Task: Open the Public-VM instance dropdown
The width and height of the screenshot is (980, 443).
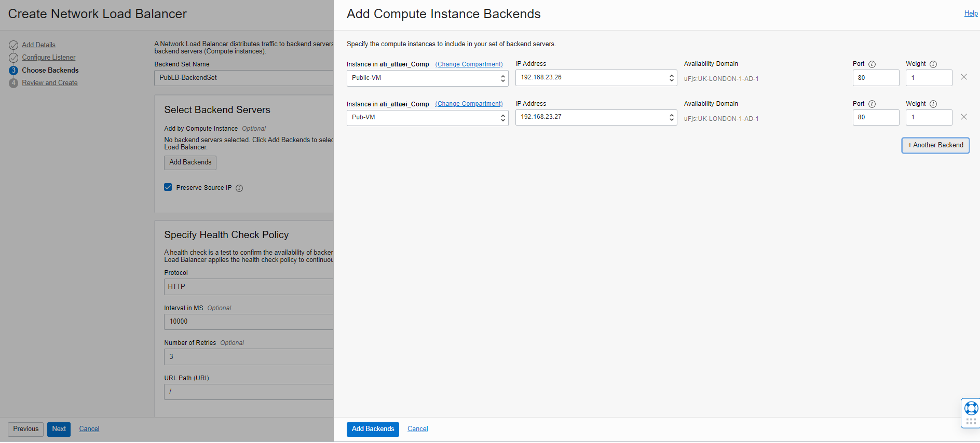Action: pos(427,78)
